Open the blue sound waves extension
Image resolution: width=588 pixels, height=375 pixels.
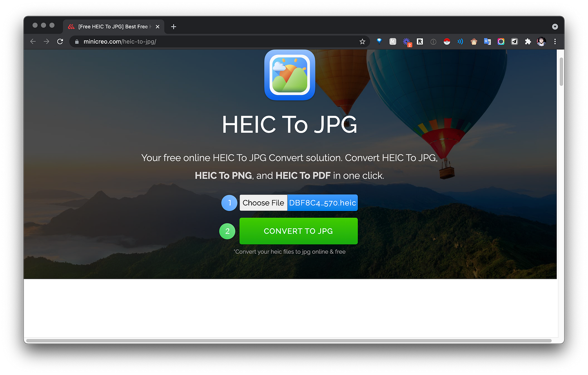coord(460,42)
